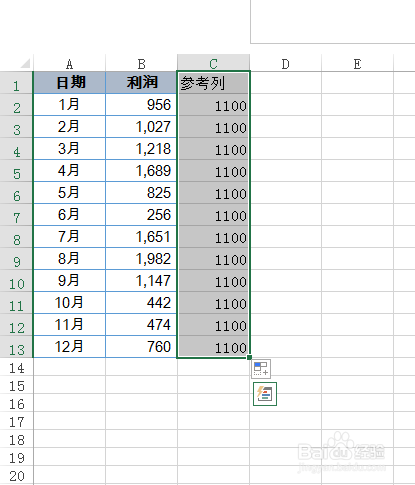Screen dimensions: 415x485
Task: Click profit cell 825
Action: pyautogui.click(x=141, y=193)
